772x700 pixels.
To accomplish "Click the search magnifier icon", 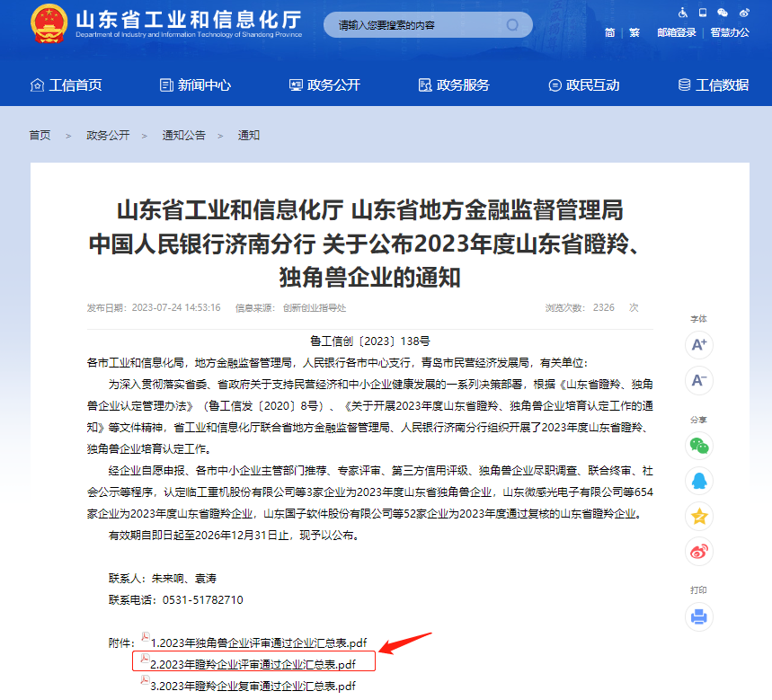I will tap(512, 24).
